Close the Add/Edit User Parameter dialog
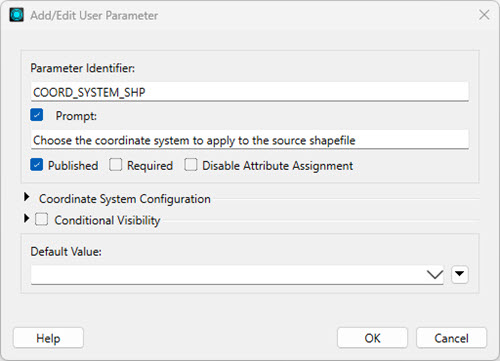The image size is (500, 361). coord(484,15)
